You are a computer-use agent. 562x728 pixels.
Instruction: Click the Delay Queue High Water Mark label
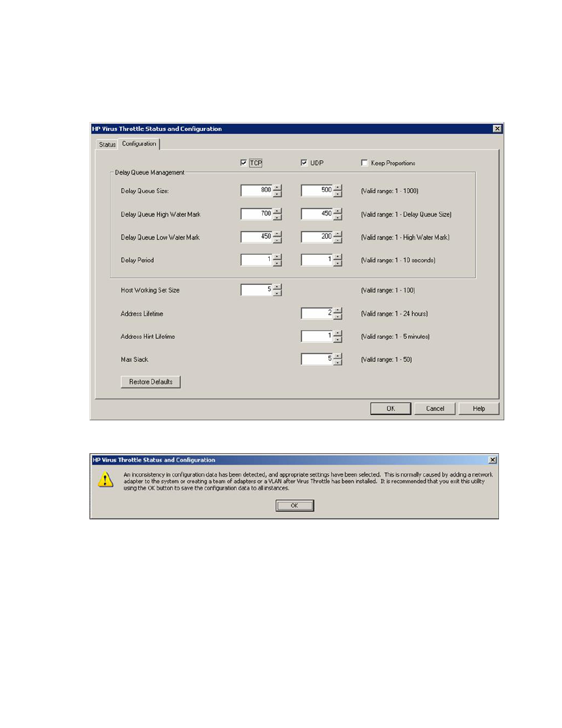point(161,215)
